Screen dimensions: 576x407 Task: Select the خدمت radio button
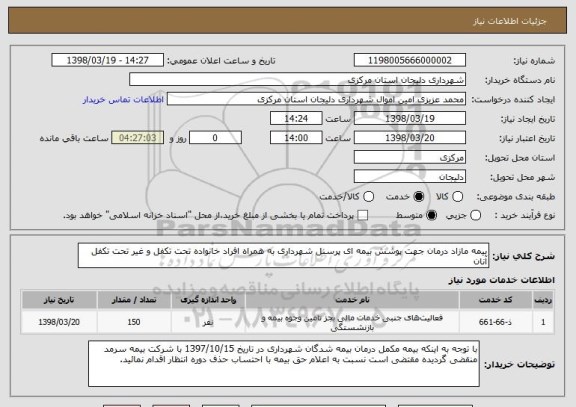pos(419,197)
